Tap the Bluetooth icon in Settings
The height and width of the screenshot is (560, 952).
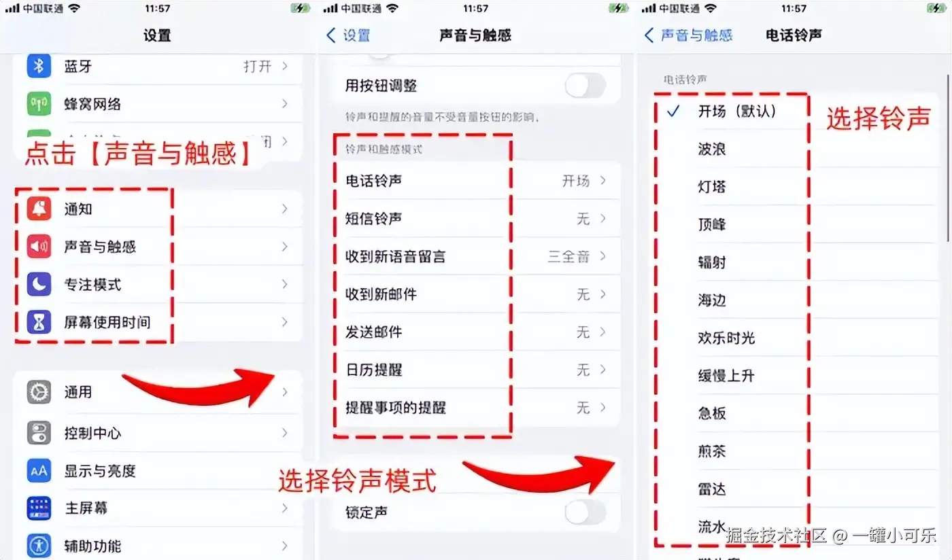pos(39,66)
